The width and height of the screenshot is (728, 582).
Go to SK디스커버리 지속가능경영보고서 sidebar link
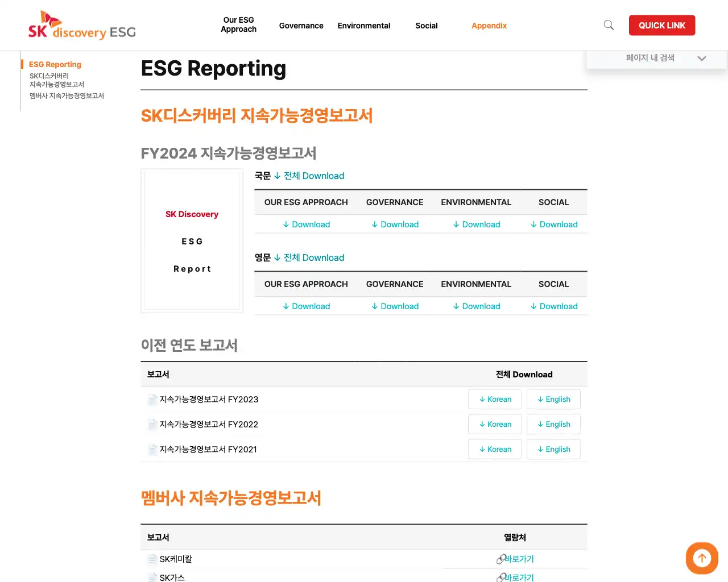(x=57, y=80)
